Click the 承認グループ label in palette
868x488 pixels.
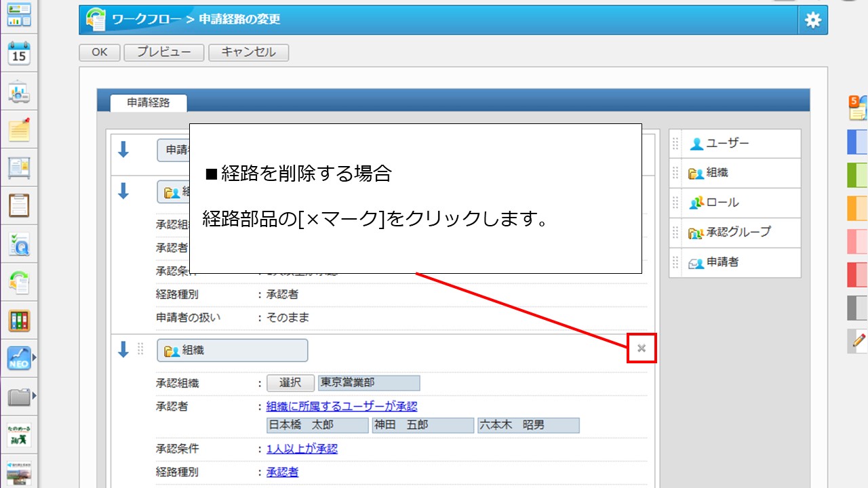tap(738, 232)
